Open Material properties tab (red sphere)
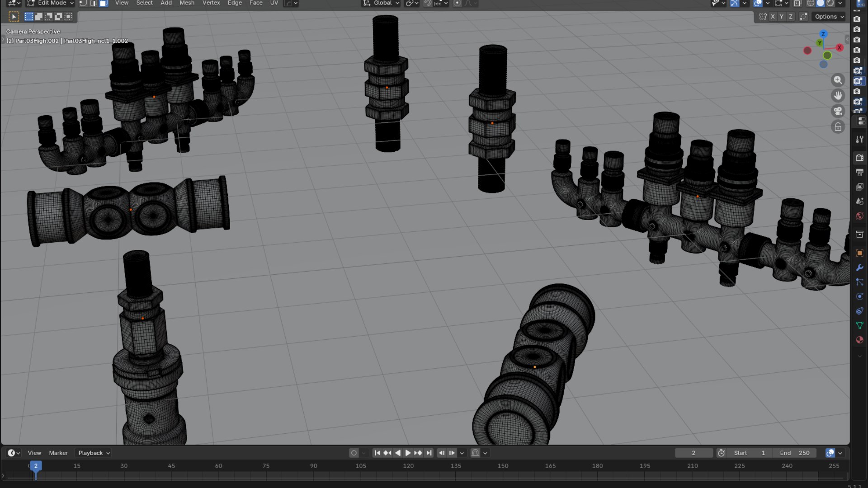868x488 pixels. coord(859,340)
